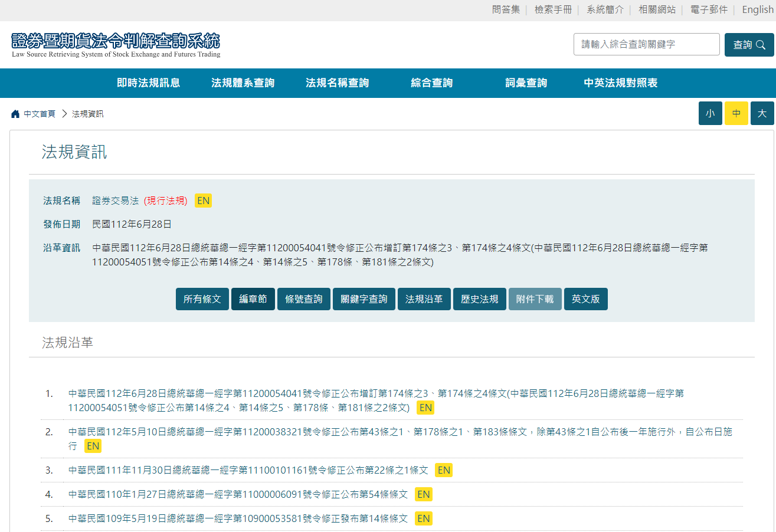Open the site logo 證券暨期貨法令判解查詢系統
The image size is (776, 532).
point(116,45)
